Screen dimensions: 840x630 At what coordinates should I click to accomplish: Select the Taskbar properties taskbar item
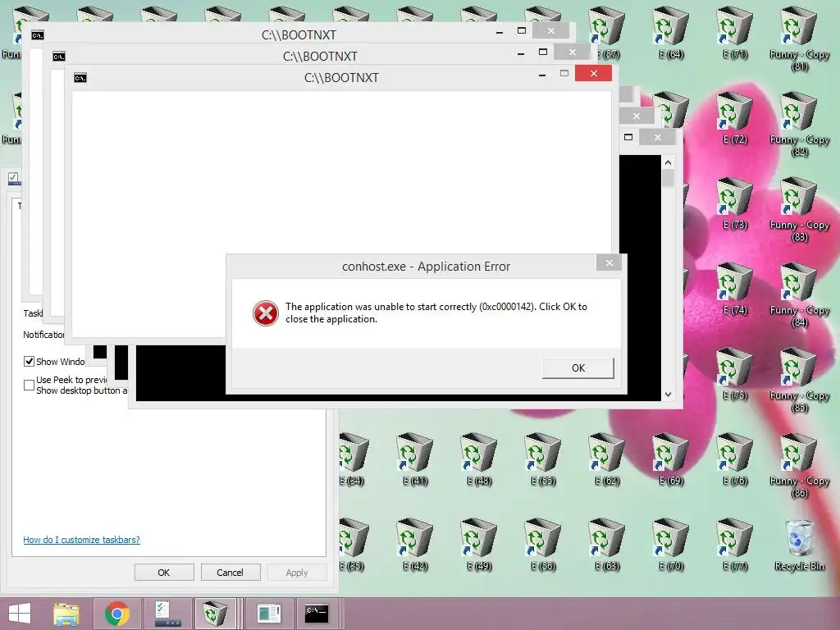click(x=167, y=614)
